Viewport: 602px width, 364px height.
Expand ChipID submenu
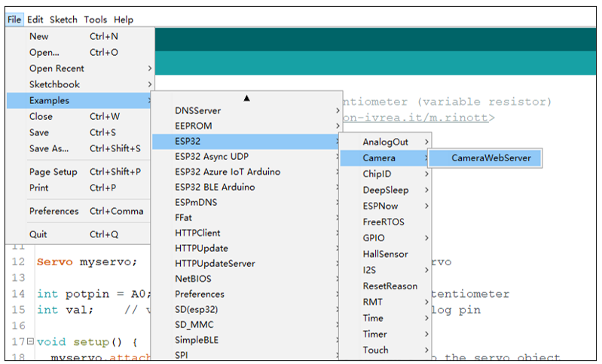point(386,174)
